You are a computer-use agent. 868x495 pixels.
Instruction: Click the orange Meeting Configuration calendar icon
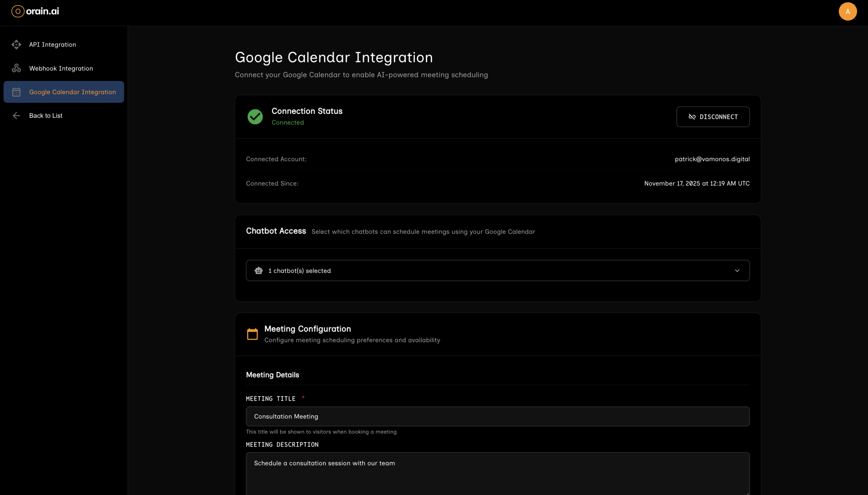[252, 334]
